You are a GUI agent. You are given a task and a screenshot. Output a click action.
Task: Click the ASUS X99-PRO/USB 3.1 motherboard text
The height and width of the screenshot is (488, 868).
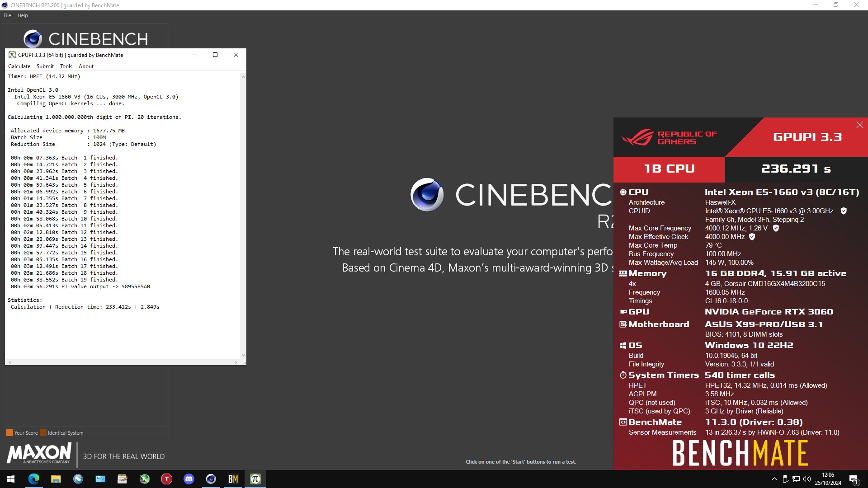(764, 324)
